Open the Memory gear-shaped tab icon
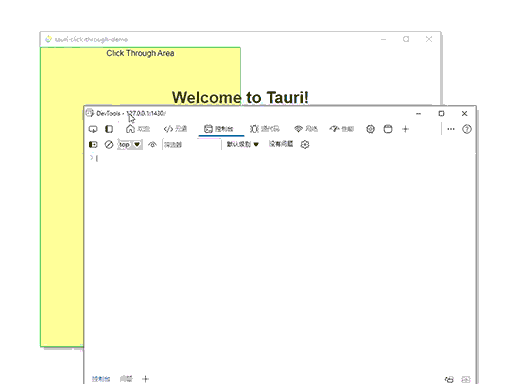 (x=370, y=129)
